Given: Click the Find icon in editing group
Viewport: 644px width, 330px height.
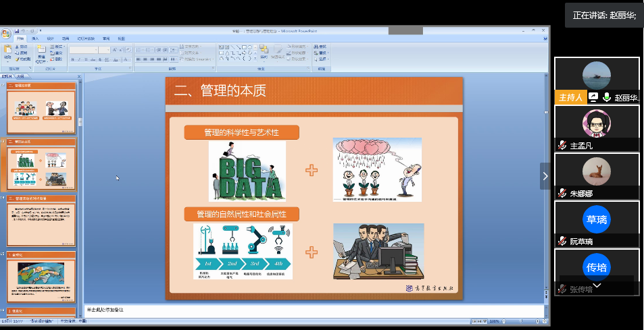Looking at the screenshot, I should point(320,47).
